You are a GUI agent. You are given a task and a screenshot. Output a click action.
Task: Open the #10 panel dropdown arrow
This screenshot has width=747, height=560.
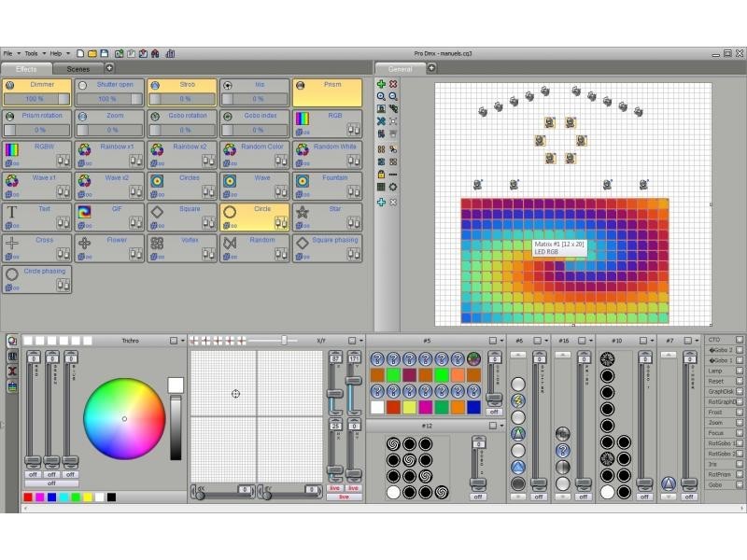(652, 341)
